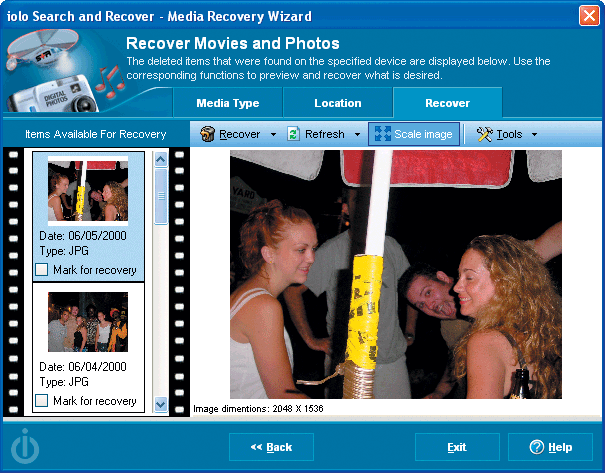
Task: Click the Scale image arrows icon
Action: point(382,134)
